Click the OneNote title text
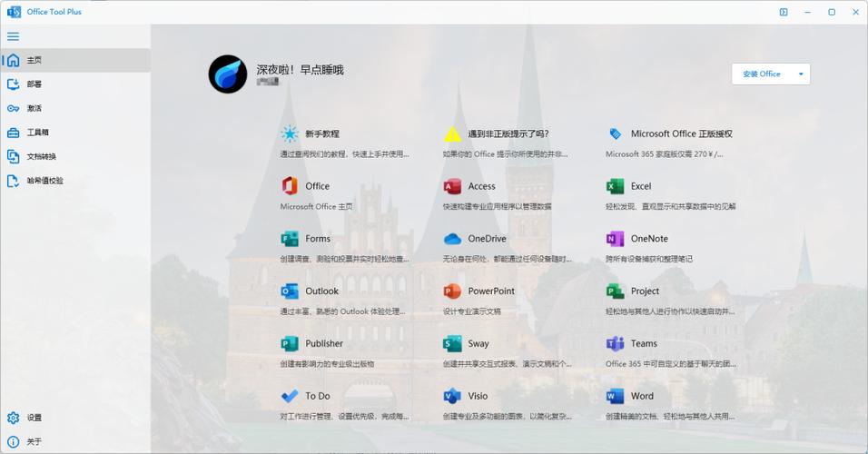 click(649, 239)
